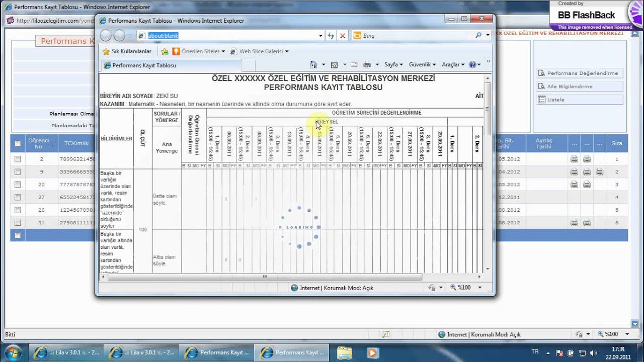
Task: Expand the command bar overflow chevron
Action: (488, 61)
